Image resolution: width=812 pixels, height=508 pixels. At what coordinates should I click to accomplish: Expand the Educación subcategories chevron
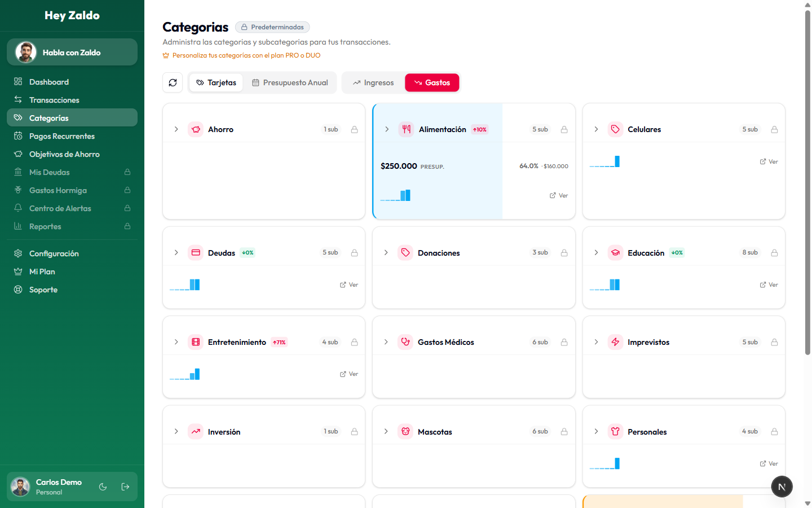596,252
